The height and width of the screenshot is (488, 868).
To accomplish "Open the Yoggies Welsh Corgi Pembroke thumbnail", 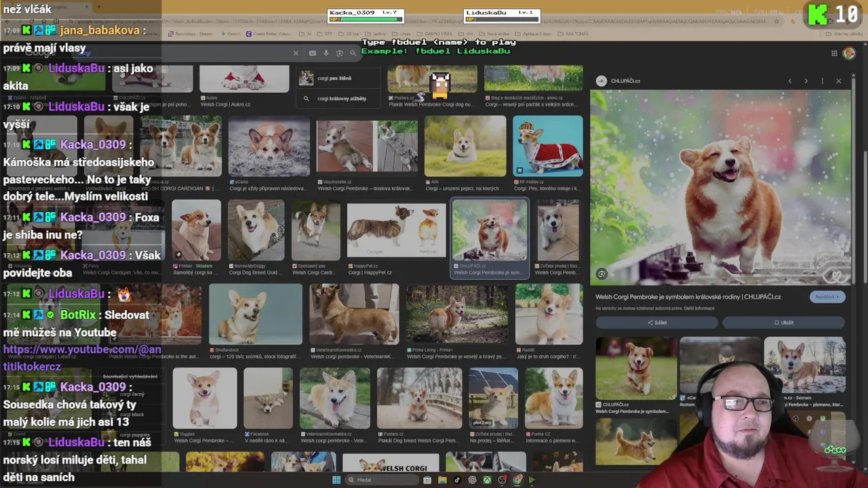I will coord(205,399).
